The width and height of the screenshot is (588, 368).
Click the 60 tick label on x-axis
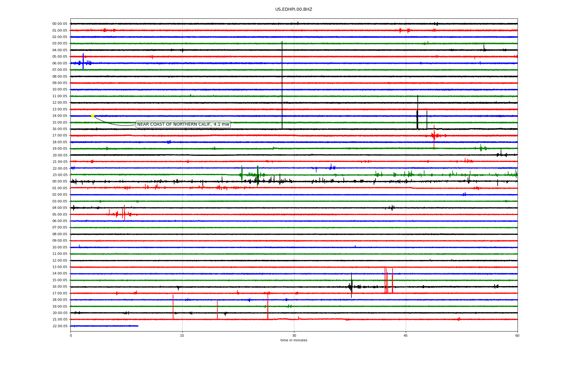pos(517,335)
